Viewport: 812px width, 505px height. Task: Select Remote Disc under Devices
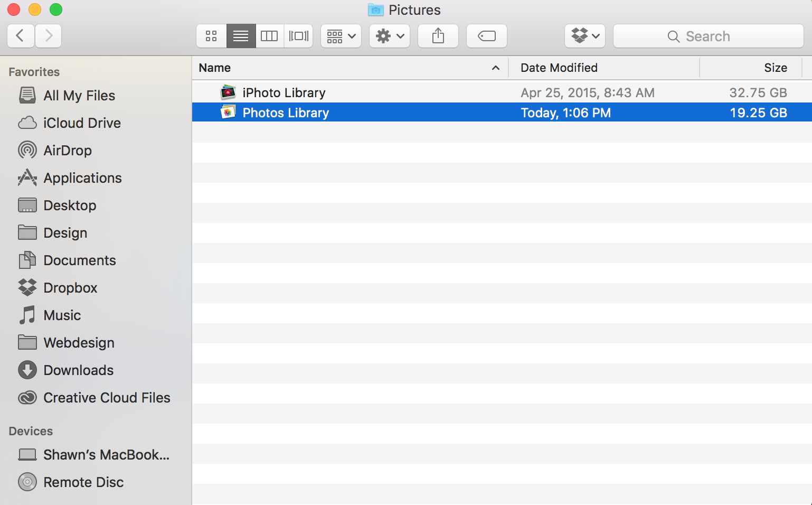[x=83, y=482]
